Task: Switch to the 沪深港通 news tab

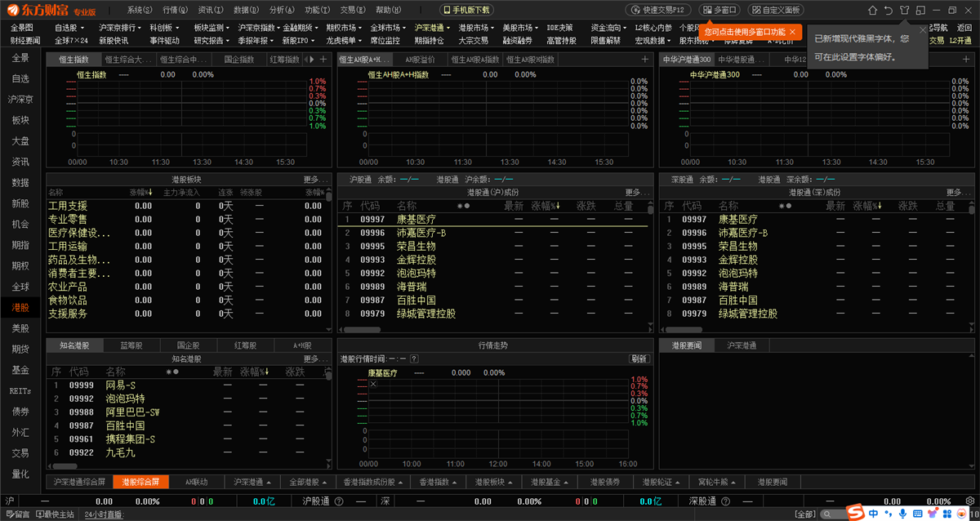Action: pos(742,345)
